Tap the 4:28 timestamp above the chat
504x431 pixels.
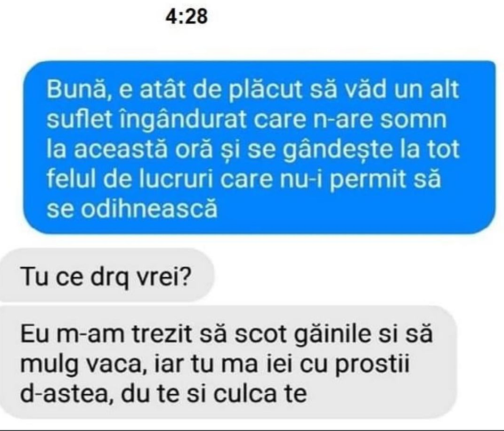click(x=187, y=16)
